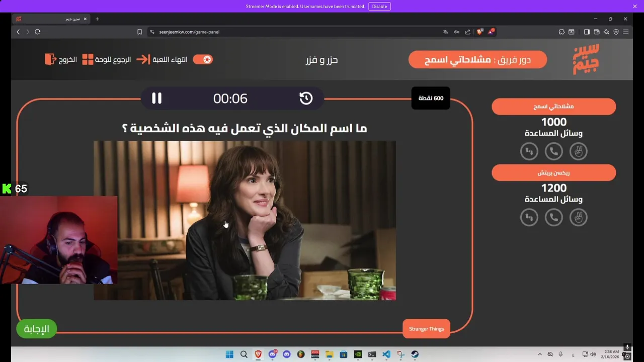Screen dimensions: 644x362
Task: Open the Brave Wallet icon
Action: (596, 32)
